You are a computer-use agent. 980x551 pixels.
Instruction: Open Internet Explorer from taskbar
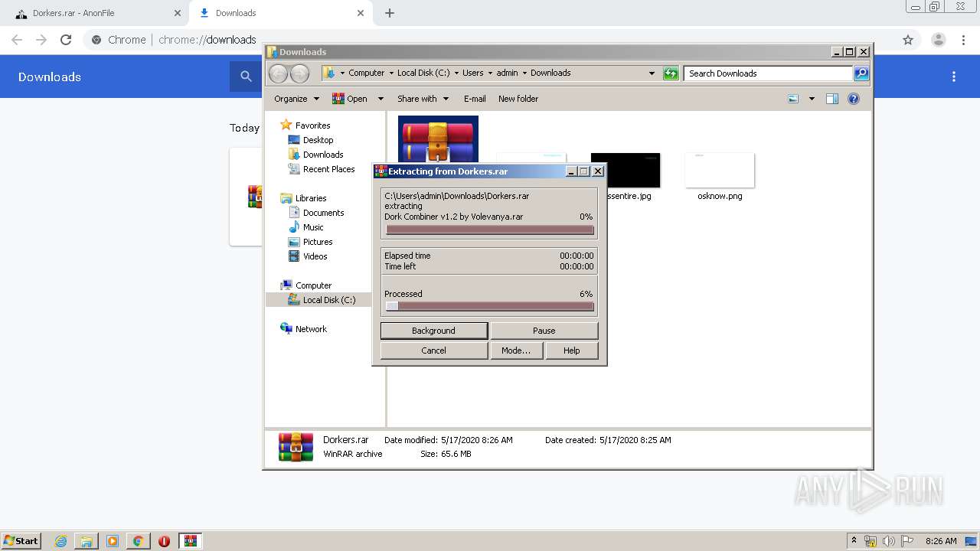61,541
